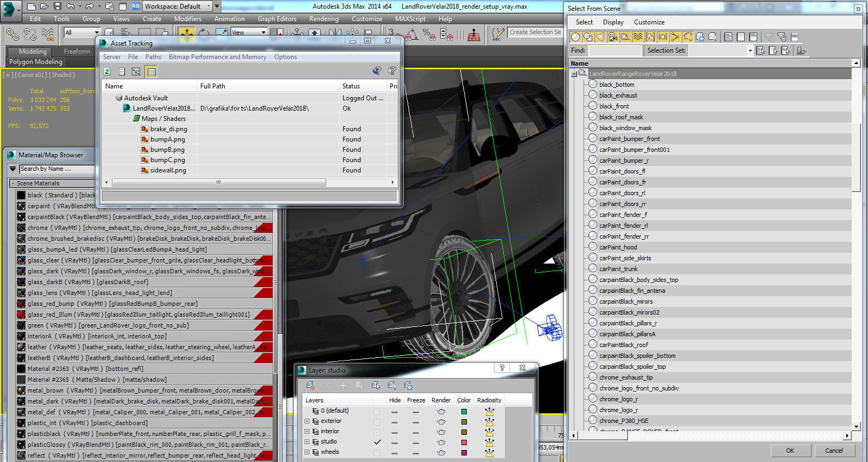This screenshot has width=868, height=462.
Task: Set 0 (default) layer as current checkbox
Action: point(377,412)
